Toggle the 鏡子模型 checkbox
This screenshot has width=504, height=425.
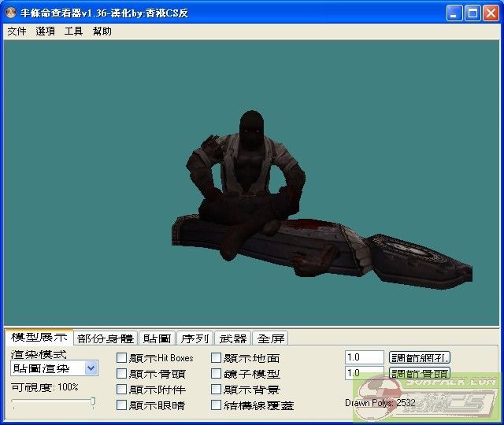click(x=217, y=374)
